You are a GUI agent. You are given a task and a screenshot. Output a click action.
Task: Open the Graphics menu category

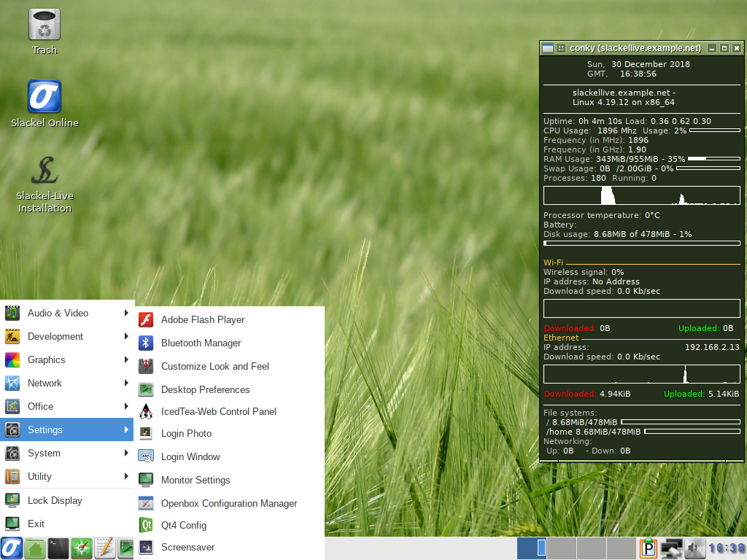(66, 359)
